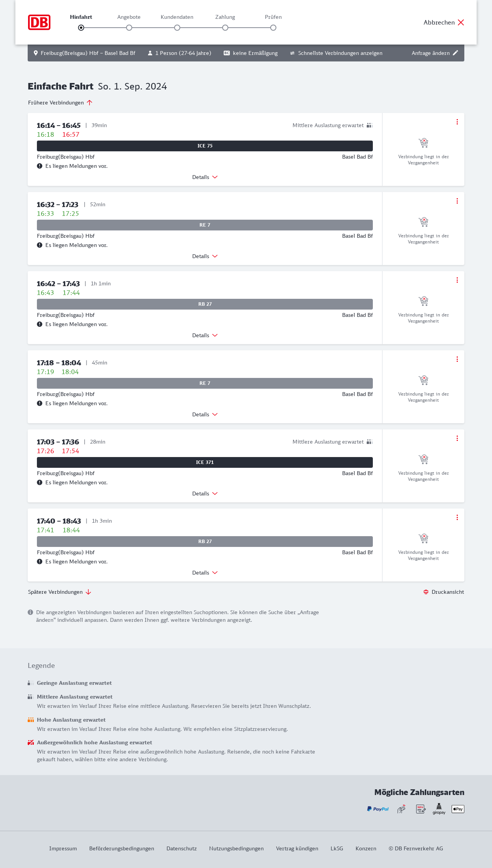Click the Angebote step circle
The height and width of the screenshot is (868, 492).
(x=129, y=28)
